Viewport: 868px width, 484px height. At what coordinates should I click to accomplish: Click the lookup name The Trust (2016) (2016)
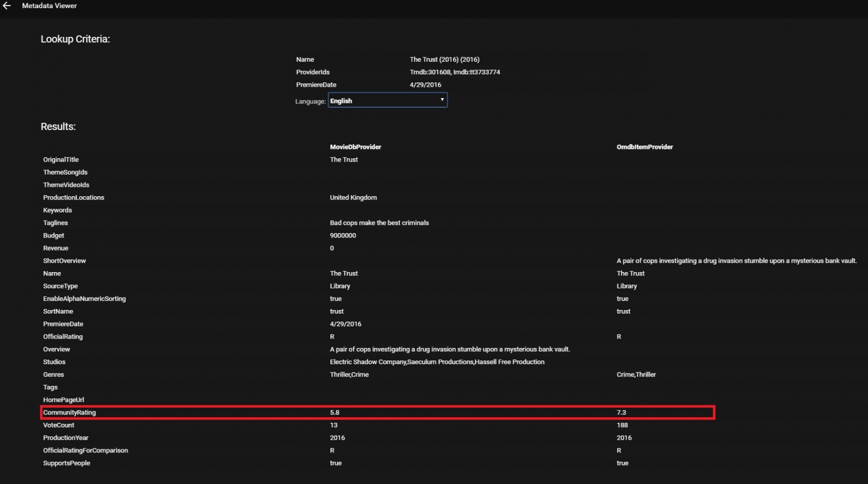coord(444,60)
